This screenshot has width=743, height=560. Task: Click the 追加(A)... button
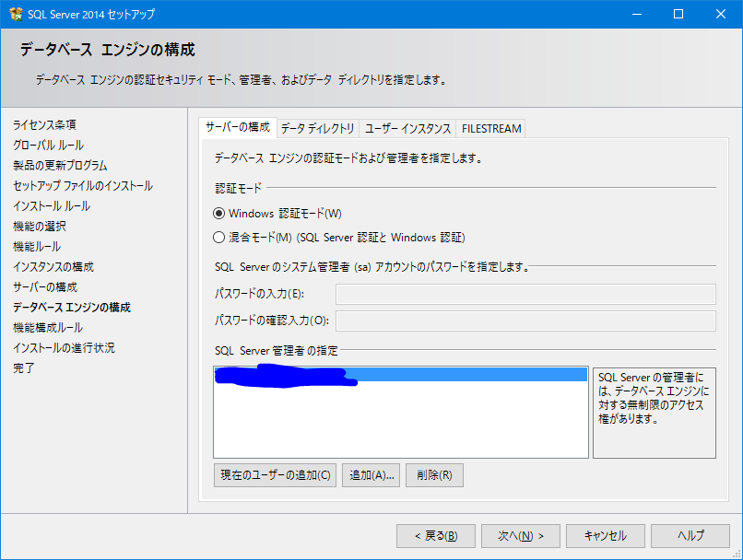pos(371,474)
